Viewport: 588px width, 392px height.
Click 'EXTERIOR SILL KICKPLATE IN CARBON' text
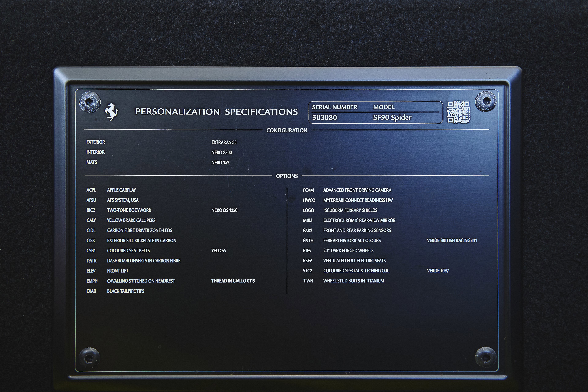point(142,241)
